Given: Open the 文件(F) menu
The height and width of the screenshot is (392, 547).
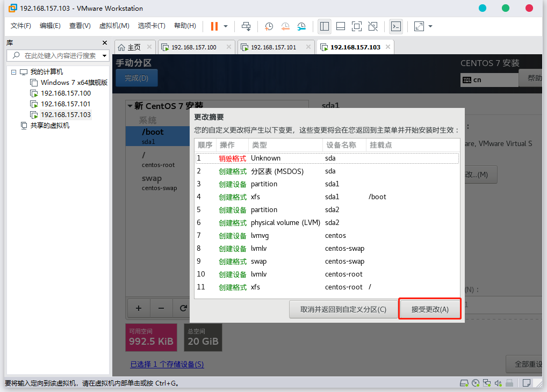Looking at the screenshot, I should (20, 26).
